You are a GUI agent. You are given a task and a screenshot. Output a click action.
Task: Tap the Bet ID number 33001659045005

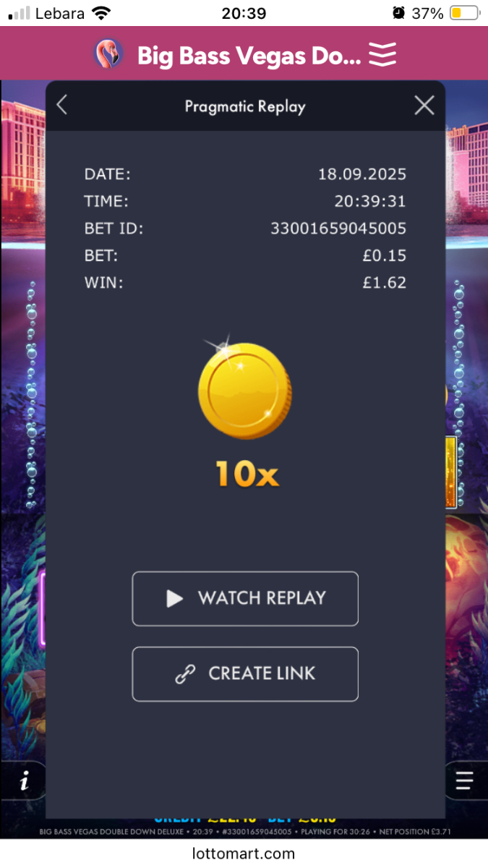[338, 229]
